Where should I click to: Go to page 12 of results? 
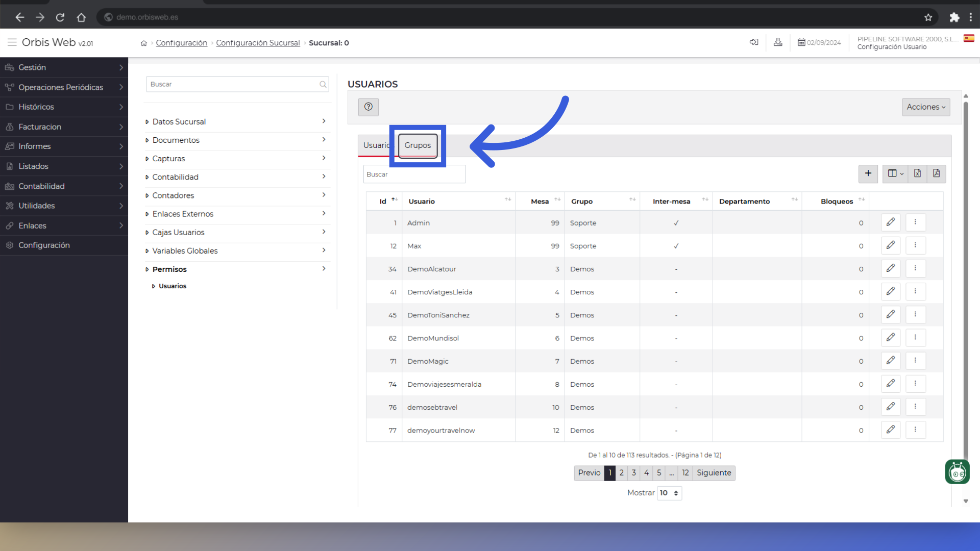point(685,473)
